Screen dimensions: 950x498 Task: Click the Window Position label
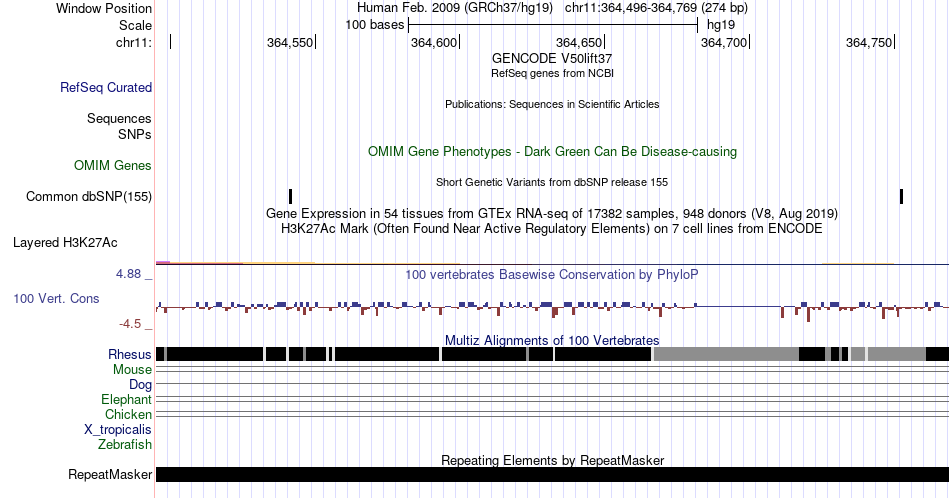click(104, 8)
